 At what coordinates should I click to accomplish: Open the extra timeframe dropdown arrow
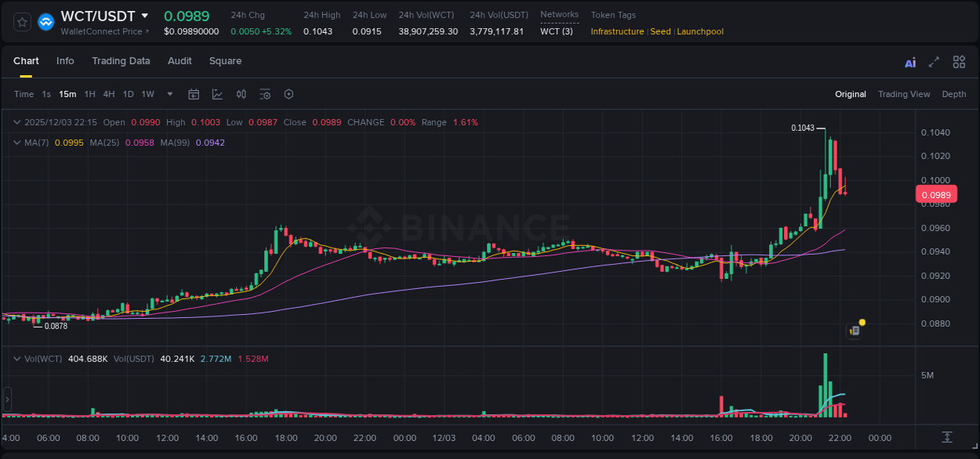tap(169, 94)
